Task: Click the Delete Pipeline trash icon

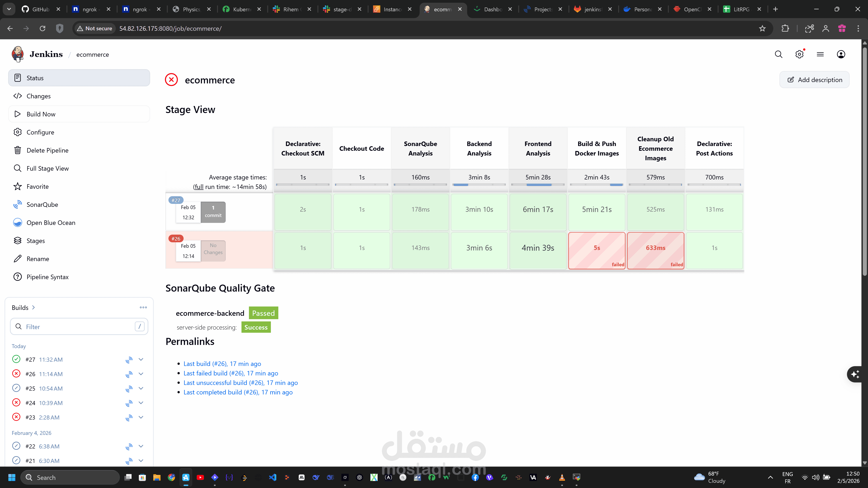Action: (17, 150)
